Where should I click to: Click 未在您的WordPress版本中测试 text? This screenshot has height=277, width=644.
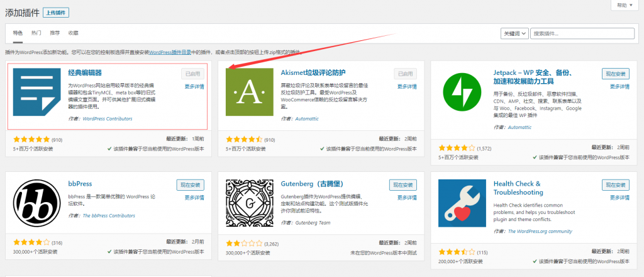pyautogui.click(x=384, y=252)
